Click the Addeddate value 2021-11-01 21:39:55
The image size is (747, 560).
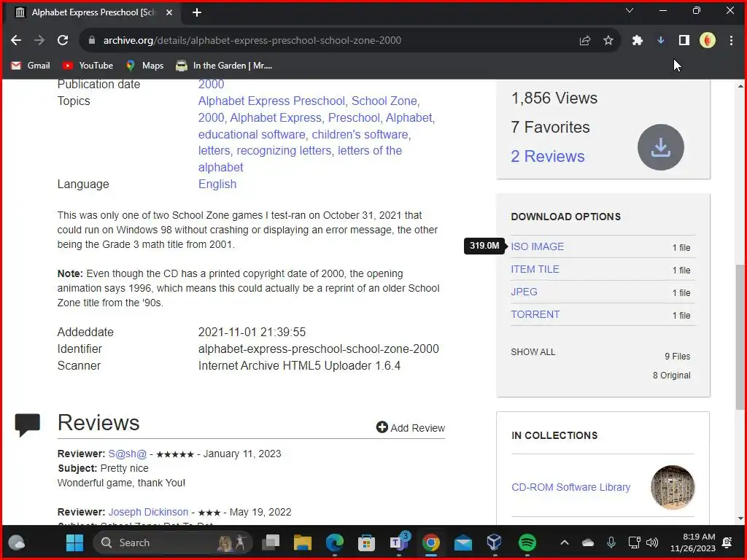click(252, 332)
